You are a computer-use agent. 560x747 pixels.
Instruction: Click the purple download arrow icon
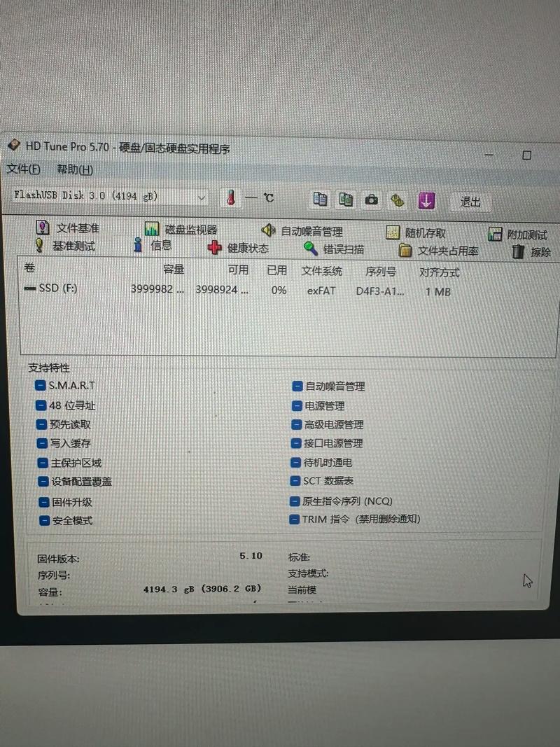(426, 200)
